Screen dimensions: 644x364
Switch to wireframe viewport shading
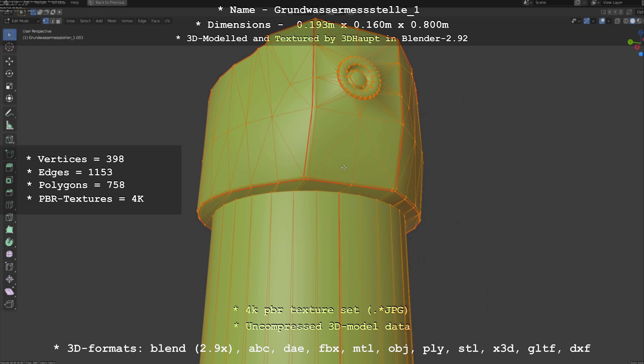click(626, 21)
